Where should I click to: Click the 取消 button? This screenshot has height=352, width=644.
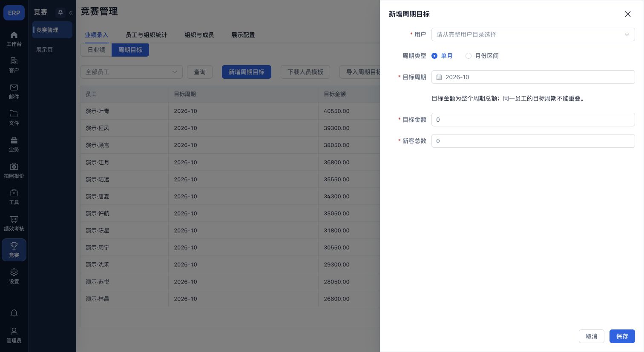pyautogui.click(x=591, y=336)
